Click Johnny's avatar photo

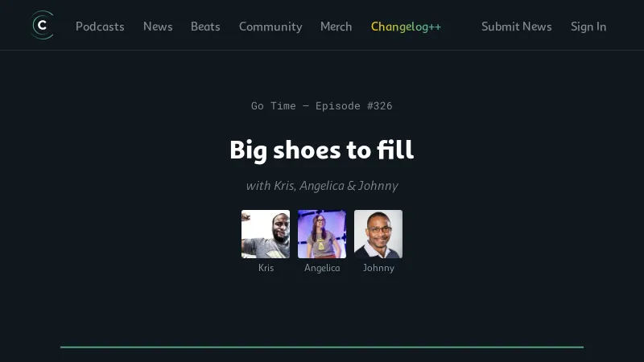pos(378,234)
